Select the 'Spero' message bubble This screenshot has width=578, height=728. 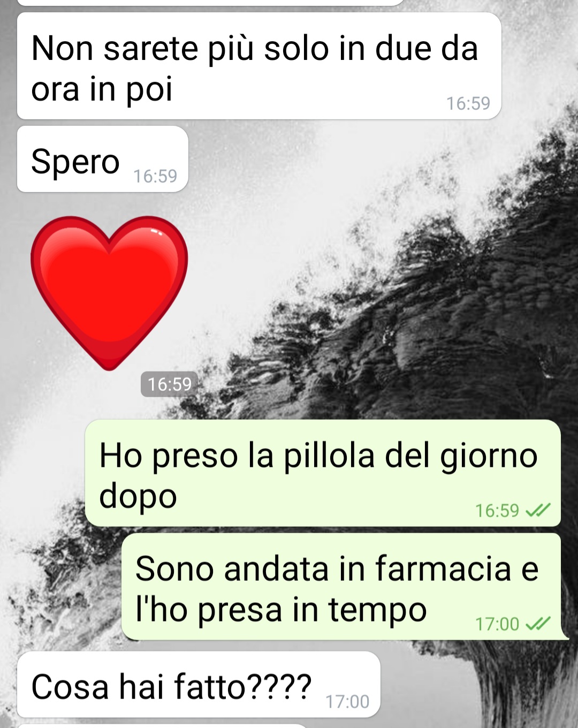103,159
